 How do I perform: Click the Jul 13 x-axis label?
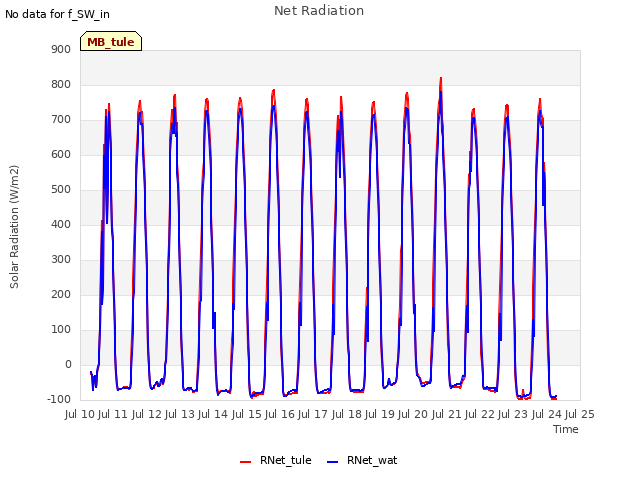(180, 414)
